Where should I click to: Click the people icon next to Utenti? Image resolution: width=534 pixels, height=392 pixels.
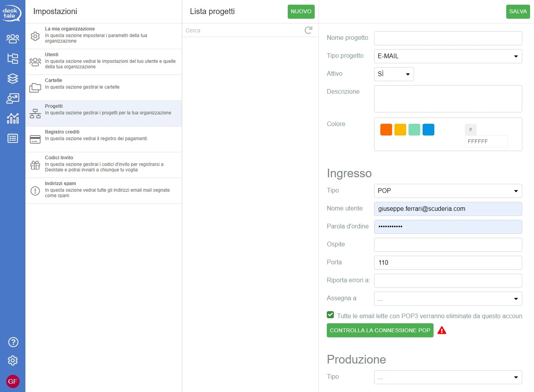[35, 62]
